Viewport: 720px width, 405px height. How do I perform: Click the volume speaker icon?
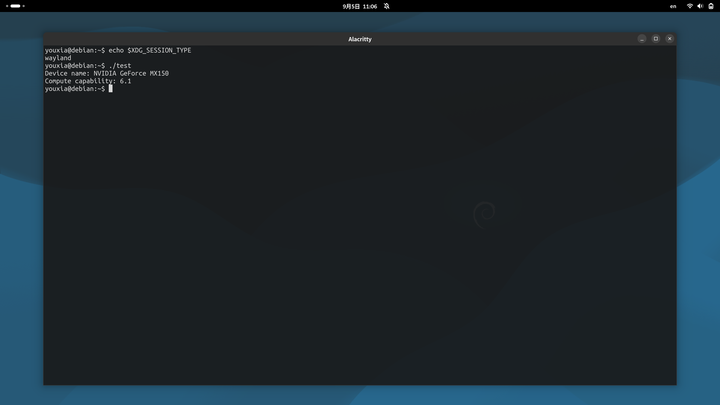(x=700, y=6)
